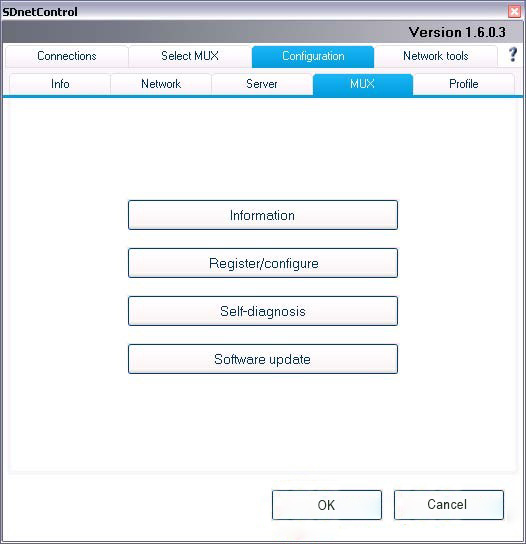This screenshot has height=544, width=526.
Task: Open the Info sub-tab
Action: (x=60, y=84)
